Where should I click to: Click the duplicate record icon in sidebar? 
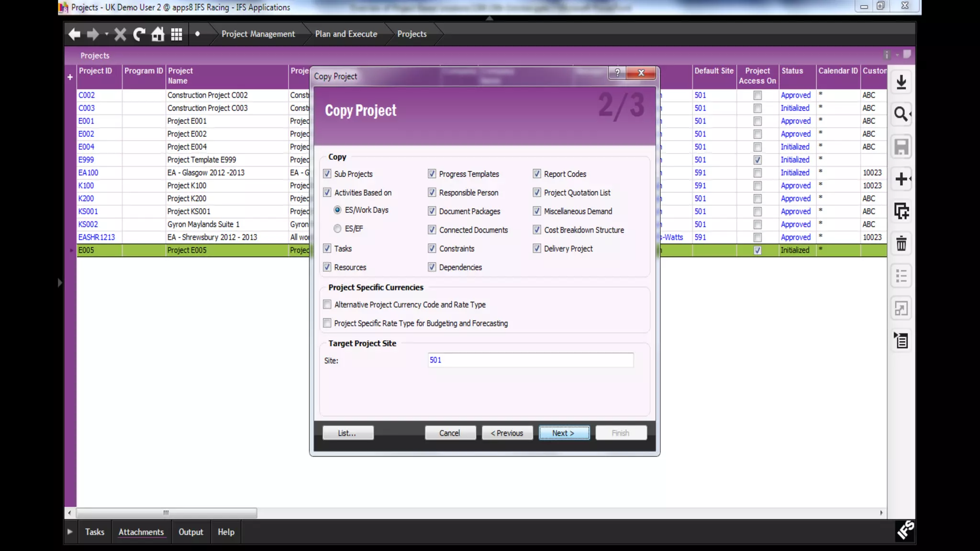[x=901, y=211]
